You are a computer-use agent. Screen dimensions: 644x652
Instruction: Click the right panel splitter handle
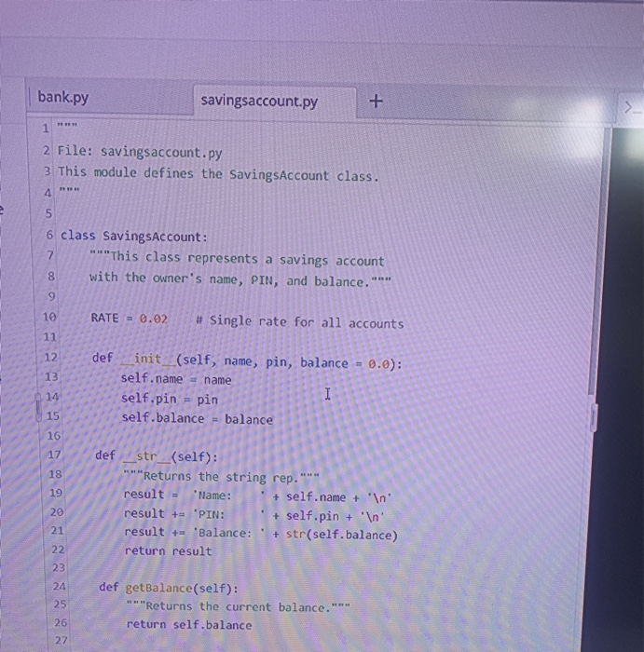coord(594,418)
